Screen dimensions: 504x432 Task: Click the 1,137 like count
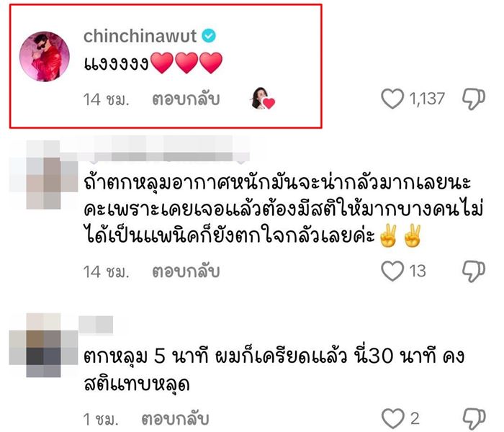(427, 99)
